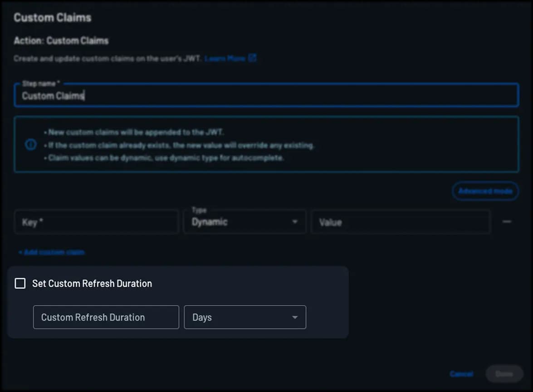The width and height of the screenshot is (533, 392).
Task: Click the plus icon beside Add custom claim
Action: point(19,252)
